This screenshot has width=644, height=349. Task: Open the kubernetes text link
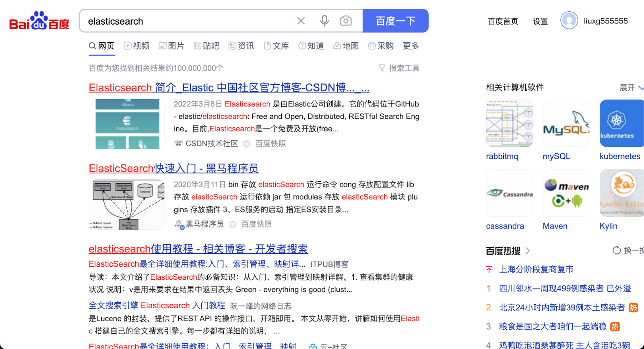click(x=620, y=156)
